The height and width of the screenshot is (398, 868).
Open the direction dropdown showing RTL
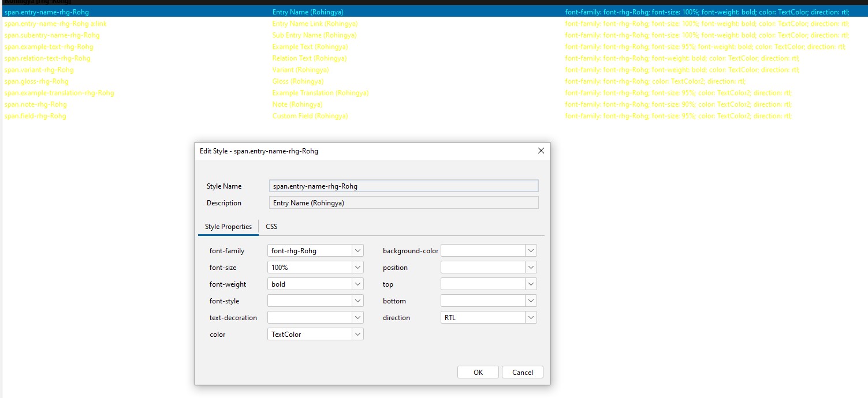pyautogui.click(x=531, y=317)
